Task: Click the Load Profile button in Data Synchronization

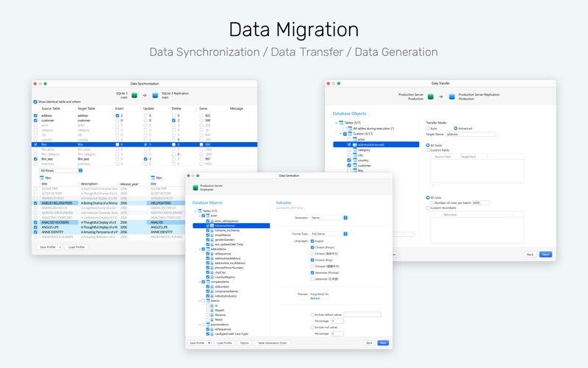Action: (76, 247)
